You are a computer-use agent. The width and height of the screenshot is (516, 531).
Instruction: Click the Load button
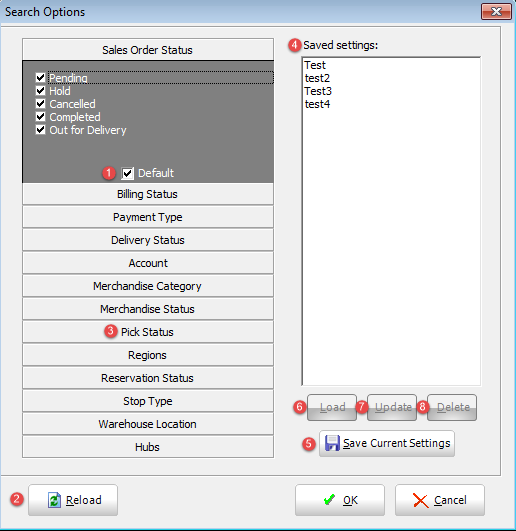[x=332, y=407]
